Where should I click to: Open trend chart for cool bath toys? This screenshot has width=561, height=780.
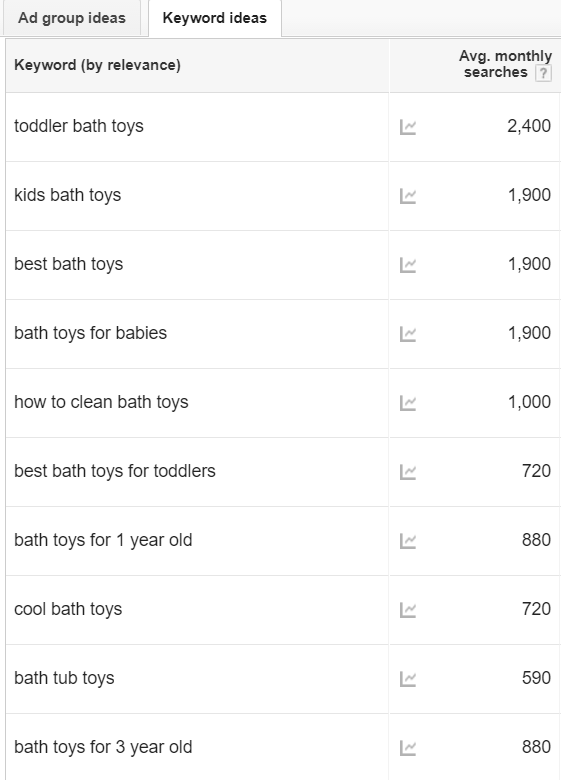408,610
